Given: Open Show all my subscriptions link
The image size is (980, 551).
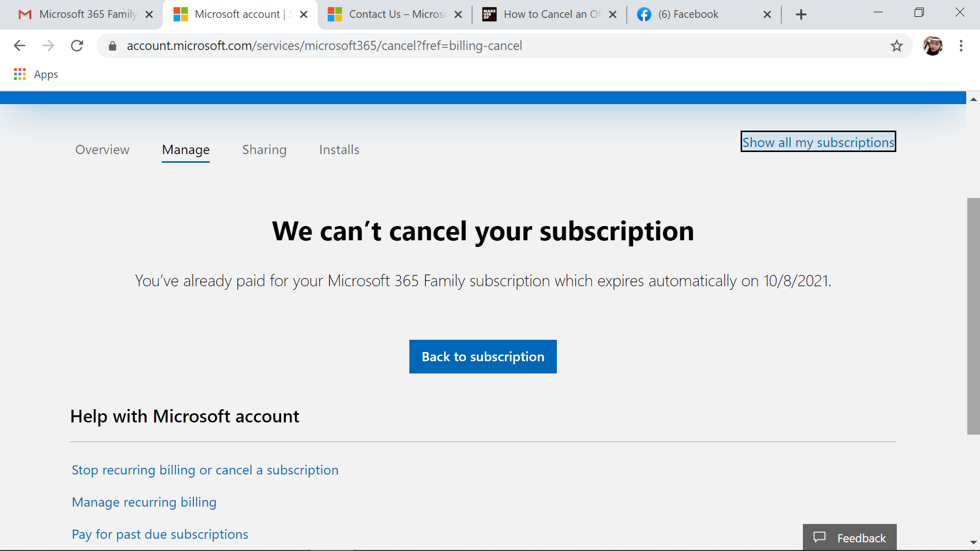Looking at the screenshot, I should tap(818, 142).
